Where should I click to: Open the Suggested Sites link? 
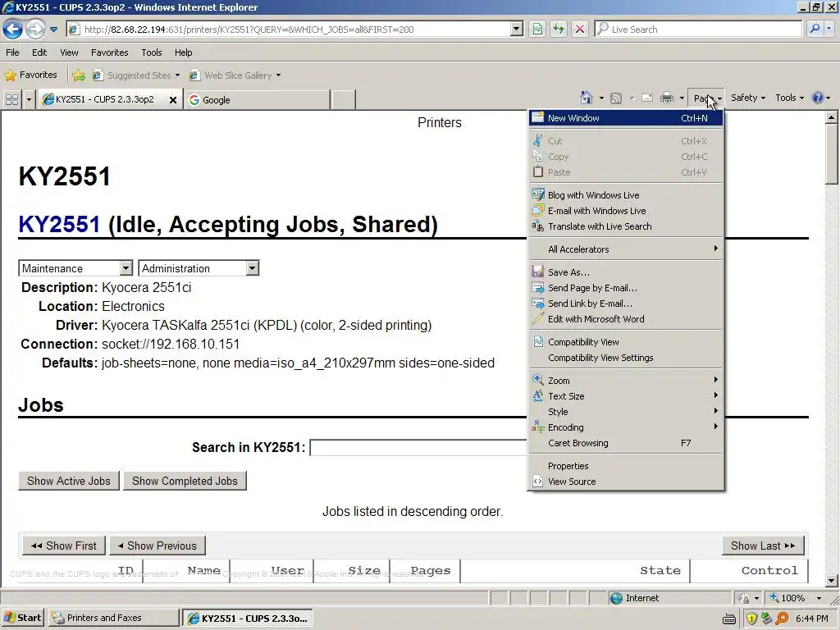tap(136, 75)
